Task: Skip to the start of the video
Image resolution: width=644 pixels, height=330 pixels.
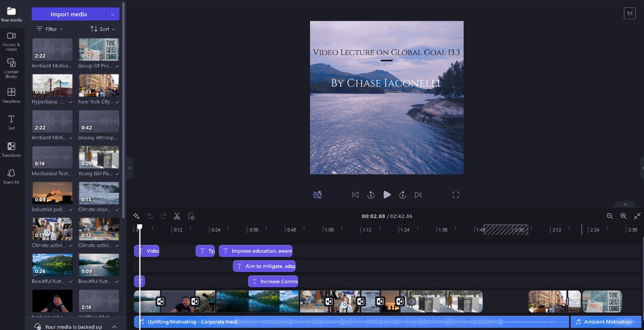Action: click(355, 195)
